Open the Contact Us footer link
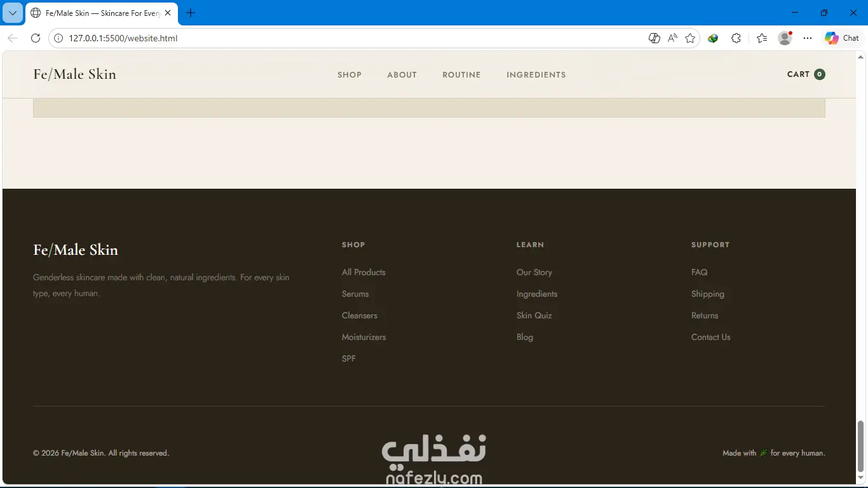Image resolution: width=868 pixels, height=488 pixels. coord(711,337)
